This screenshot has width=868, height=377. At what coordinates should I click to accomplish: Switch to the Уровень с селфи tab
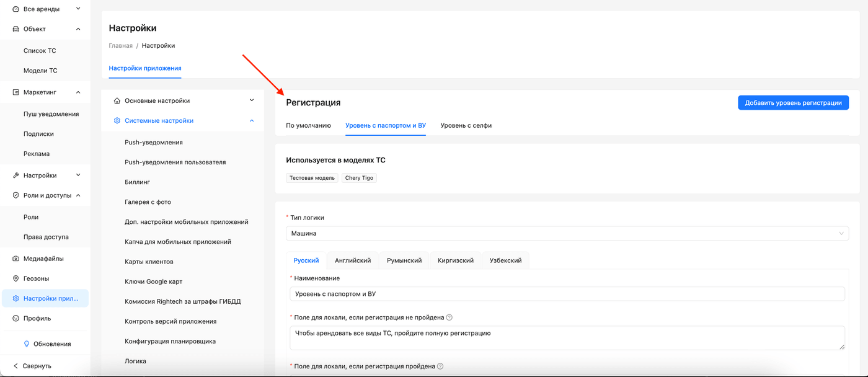tap(466, 125)
